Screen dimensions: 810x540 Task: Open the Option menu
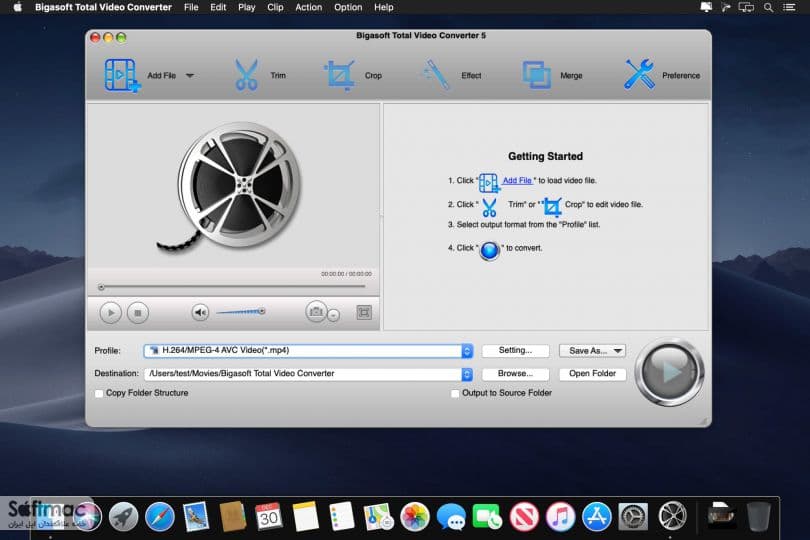(348, 7)
